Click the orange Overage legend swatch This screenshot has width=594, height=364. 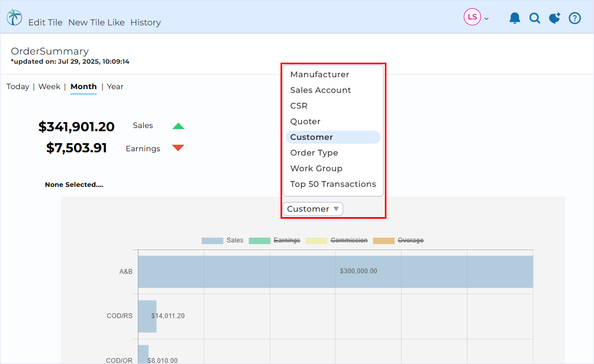pyautogui.click(x=384, y=241)
